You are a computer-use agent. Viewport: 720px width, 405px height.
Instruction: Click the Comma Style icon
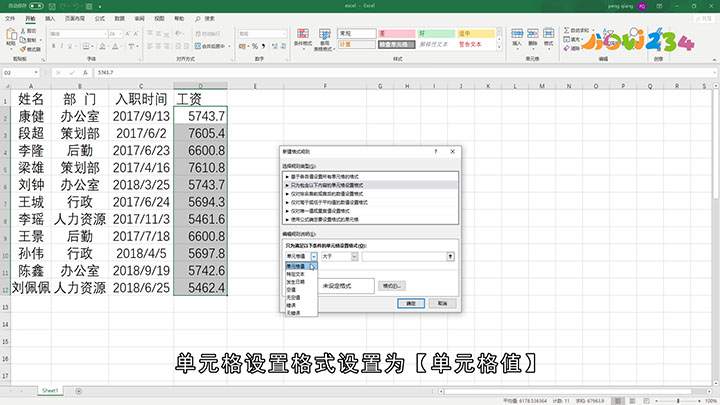pos(264,46)
